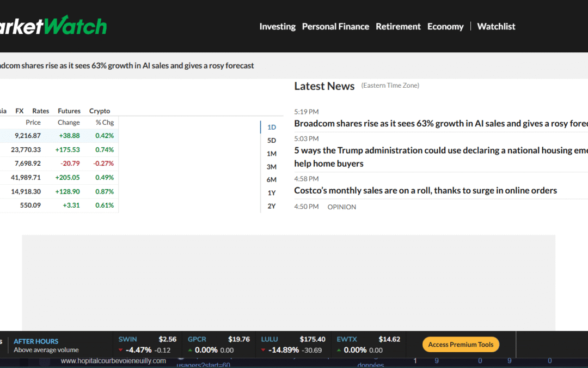Open the Costco monthly sales article
The width and height of the screenshot is (588, 368).
(x=425, y=190)
